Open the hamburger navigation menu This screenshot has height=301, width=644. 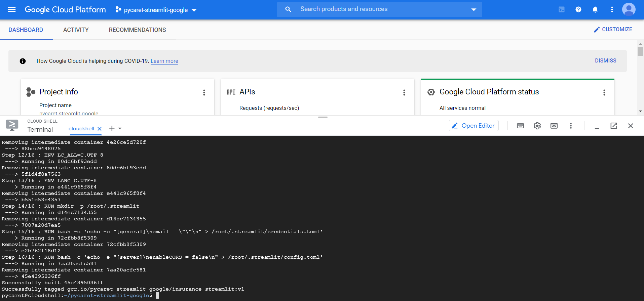[x=12, y=9]
